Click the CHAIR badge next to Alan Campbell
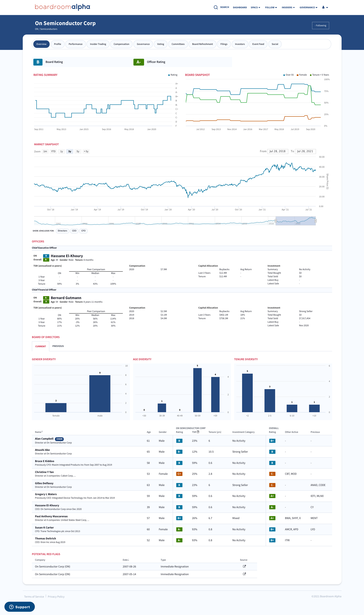 (x=59, y=439)
